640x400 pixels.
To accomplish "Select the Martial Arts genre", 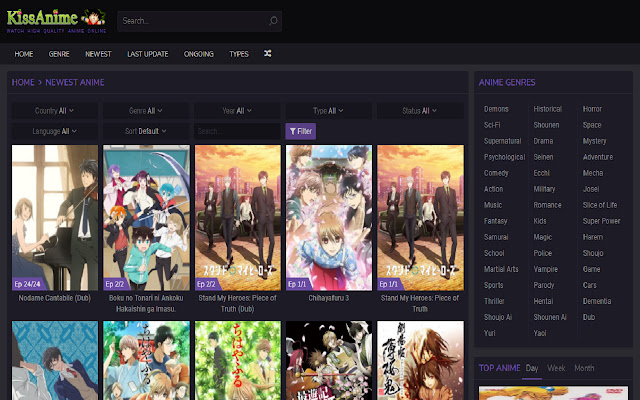I will (x=501, y=269).
